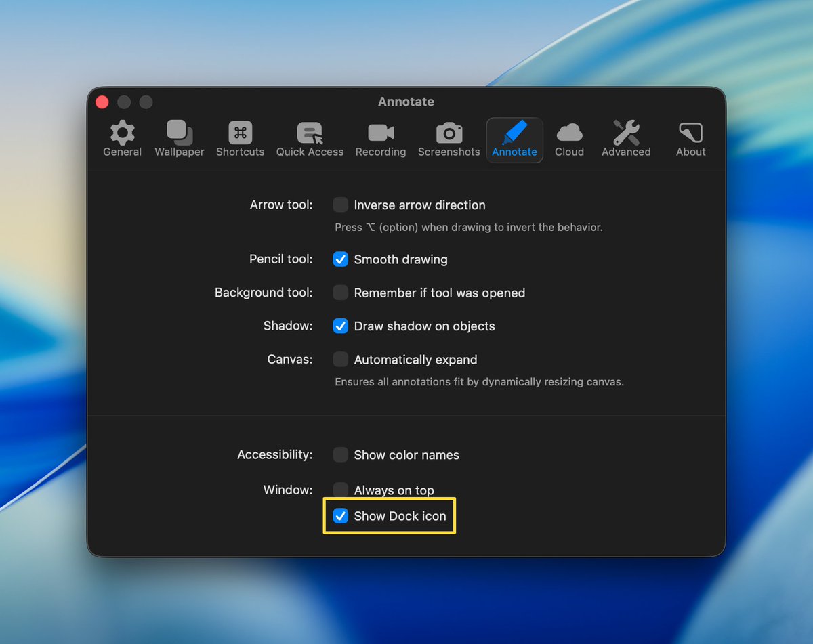This screenshot has height=644, width=813.
Task: Disable Smooth drawing for Pencil tool
Action: tap(341, 259)
